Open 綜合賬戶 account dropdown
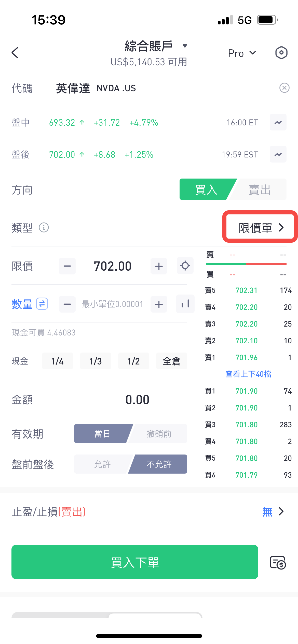The image size is (298, 644). (x=156, y=46)
